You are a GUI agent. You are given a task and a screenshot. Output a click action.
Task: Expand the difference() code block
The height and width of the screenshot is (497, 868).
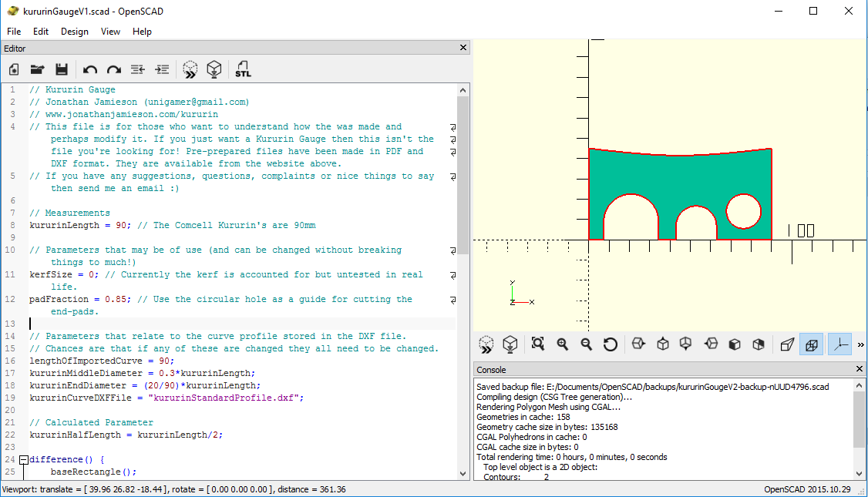pos(22,458)
